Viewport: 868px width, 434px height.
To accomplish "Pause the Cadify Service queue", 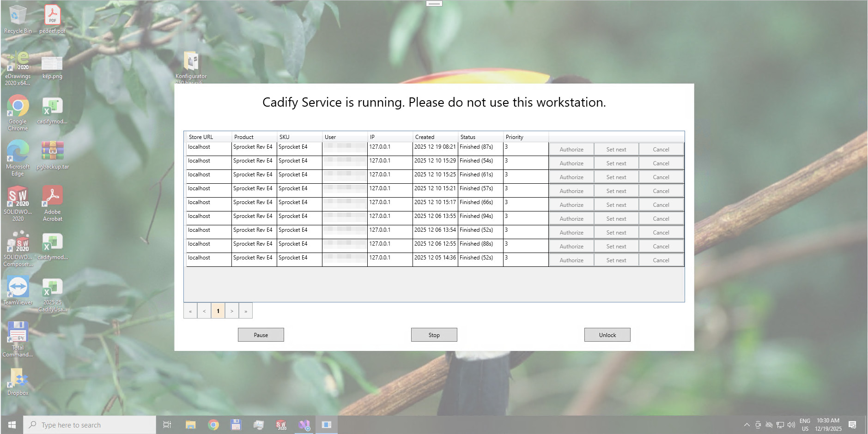I will tap(261, 334).
